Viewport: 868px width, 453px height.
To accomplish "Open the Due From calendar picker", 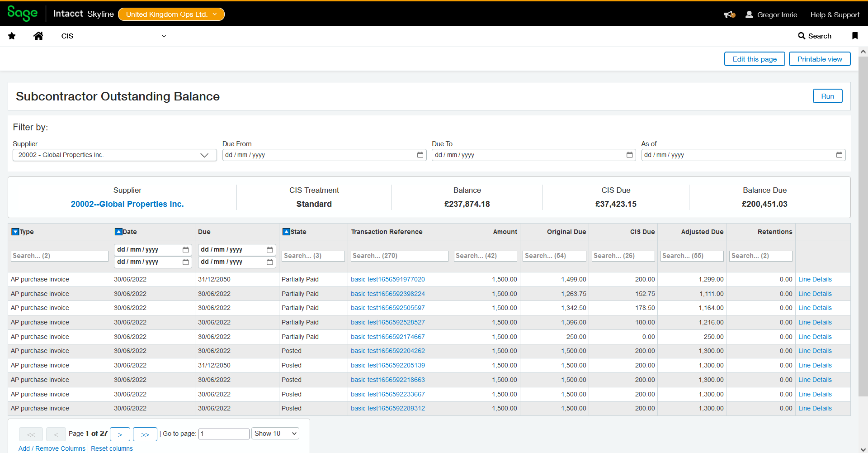I will coord(420,155).
